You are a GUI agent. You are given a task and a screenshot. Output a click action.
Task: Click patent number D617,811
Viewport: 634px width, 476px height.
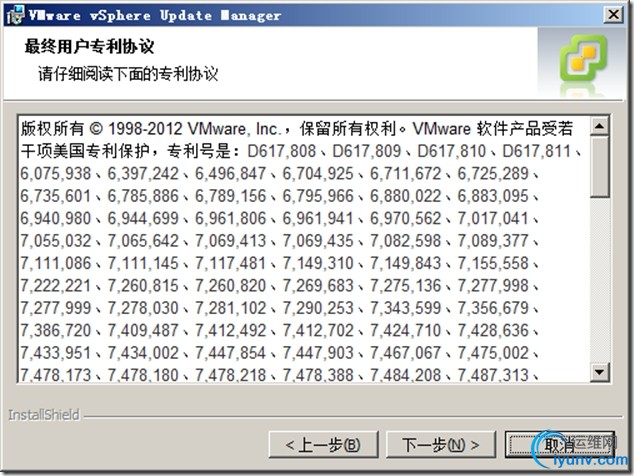[537, 151]
